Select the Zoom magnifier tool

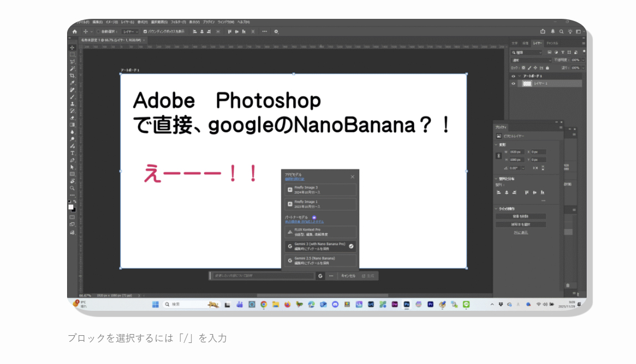pyautogui.click(x=72, y=188)
